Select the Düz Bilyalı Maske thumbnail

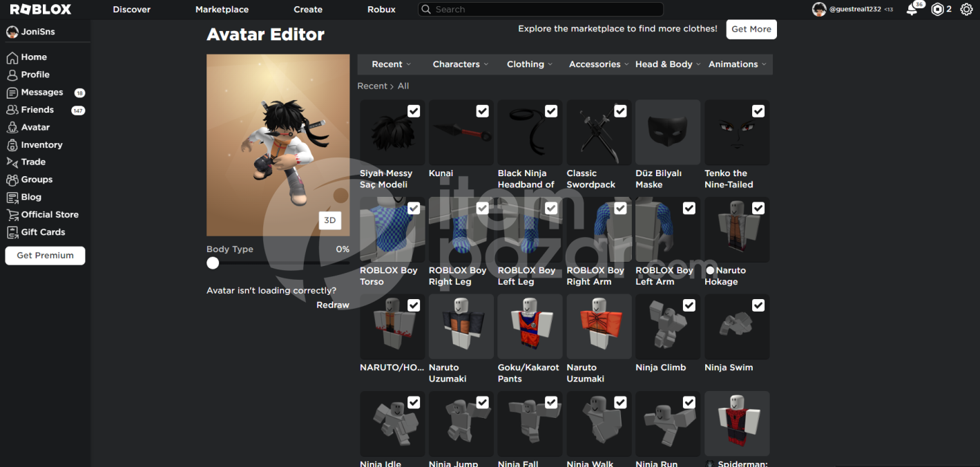668,133
